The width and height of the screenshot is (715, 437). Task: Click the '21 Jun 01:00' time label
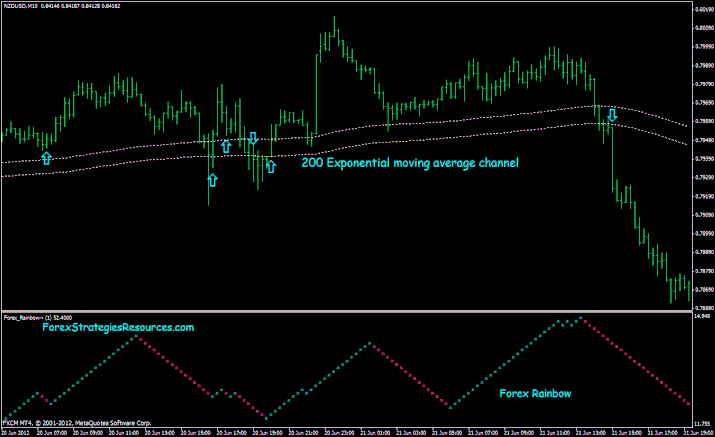[375, 432]
